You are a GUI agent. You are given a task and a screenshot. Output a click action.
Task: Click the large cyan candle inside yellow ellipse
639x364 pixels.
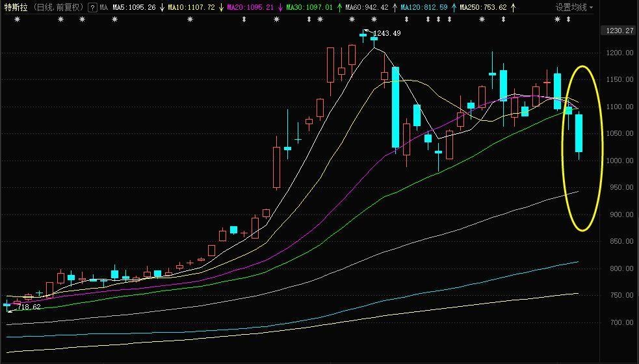(579, 133)
